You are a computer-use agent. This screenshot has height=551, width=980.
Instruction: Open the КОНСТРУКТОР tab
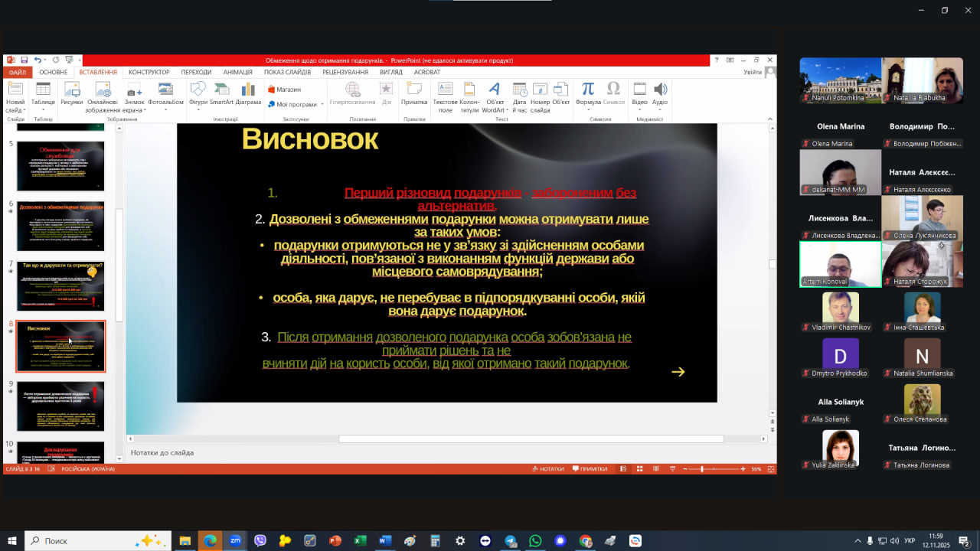click(x=149, y=72)
